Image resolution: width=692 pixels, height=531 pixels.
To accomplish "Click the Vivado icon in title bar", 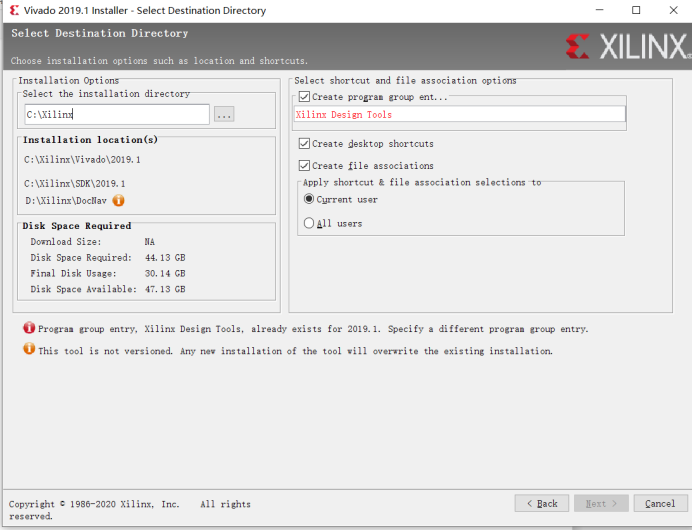I will (x=14, y=10).
